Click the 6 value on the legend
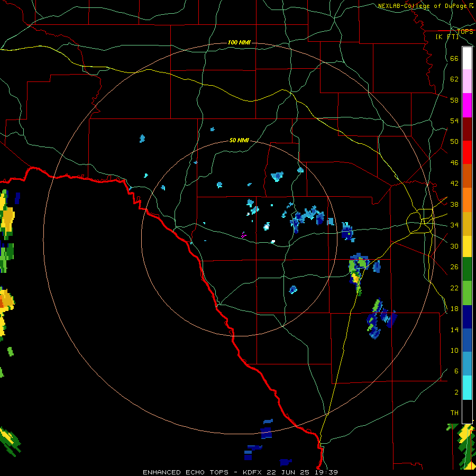Image resolution: width=476 pixels, height=476 pixels. click(456, 371)
